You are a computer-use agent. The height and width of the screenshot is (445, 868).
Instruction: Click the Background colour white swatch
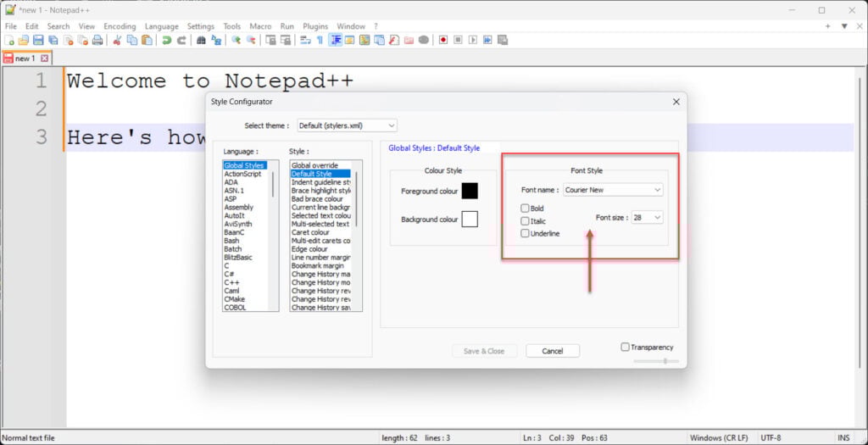click(470, 220)
